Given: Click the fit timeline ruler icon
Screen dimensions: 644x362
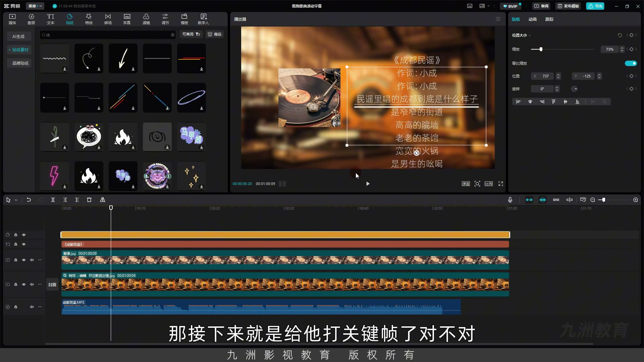Looking at the screenshot, I should click(583, 200).
